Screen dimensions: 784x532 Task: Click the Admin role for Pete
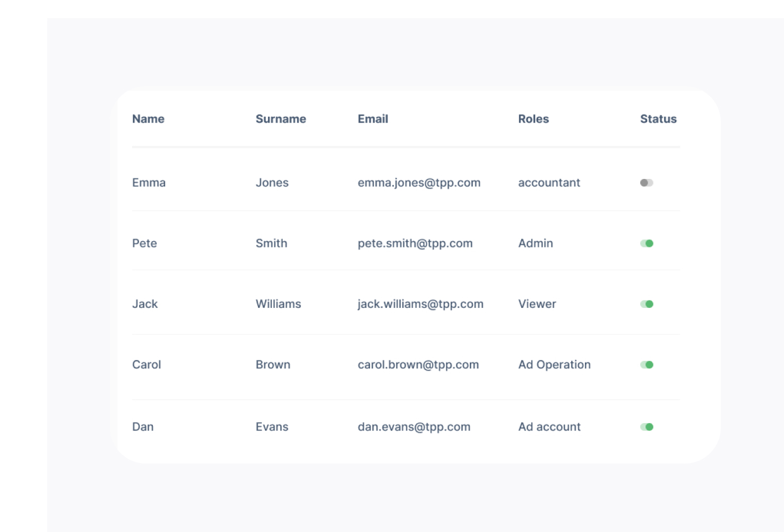536,243
